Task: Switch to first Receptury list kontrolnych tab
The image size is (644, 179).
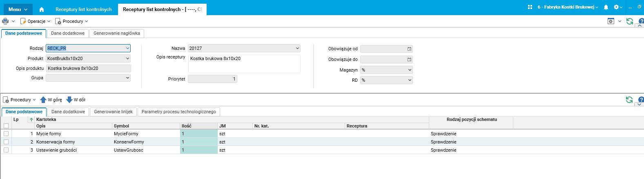Action: pyautogui.click(x=83, y=9)
